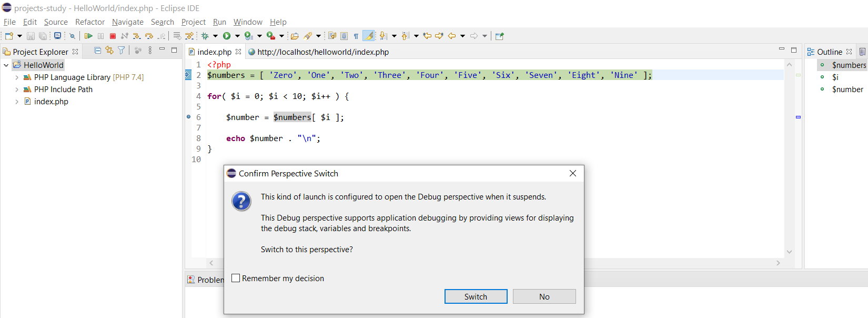
Task: Click the Profile launch icon
Action: pos(249,36)
